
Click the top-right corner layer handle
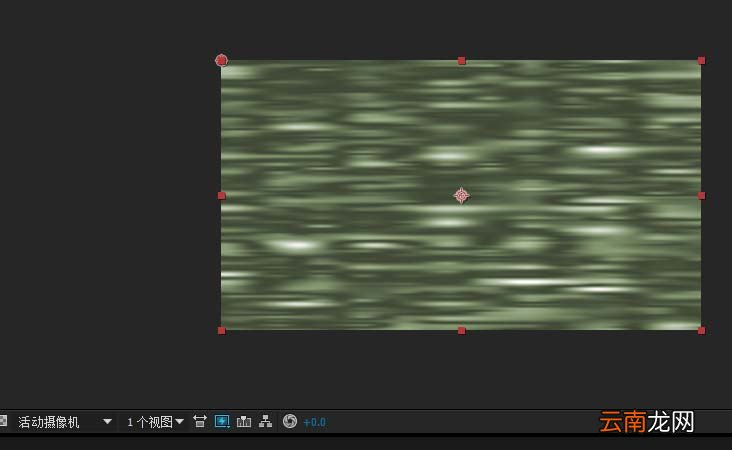pos(701,61)
